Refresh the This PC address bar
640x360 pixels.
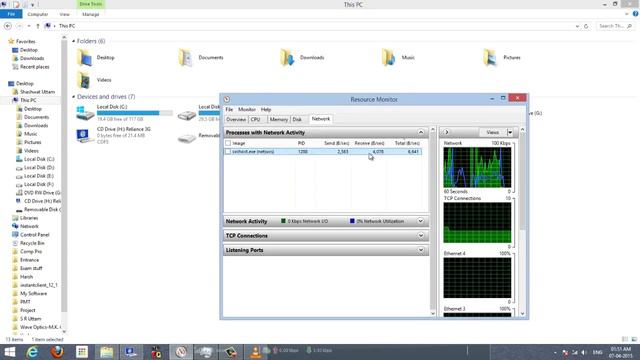[586, 26]
